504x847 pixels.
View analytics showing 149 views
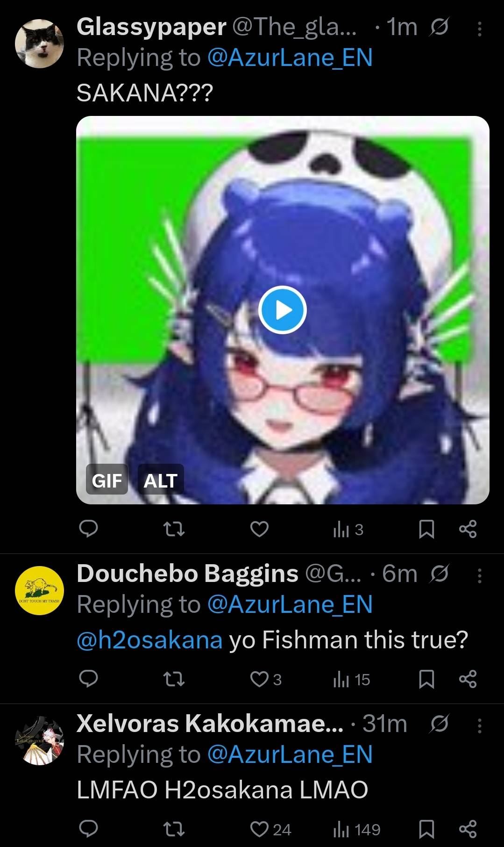click(x=357, y=830)
